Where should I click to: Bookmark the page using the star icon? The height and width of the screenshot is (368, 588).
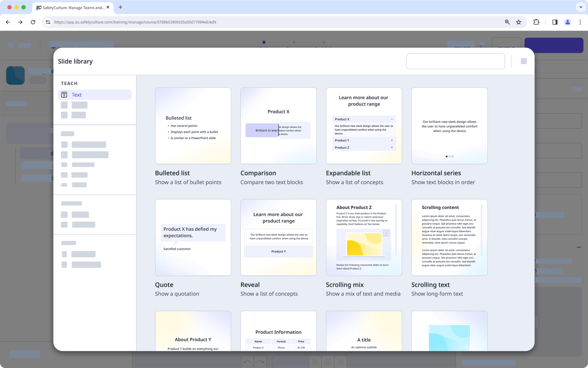pos(519,22)
